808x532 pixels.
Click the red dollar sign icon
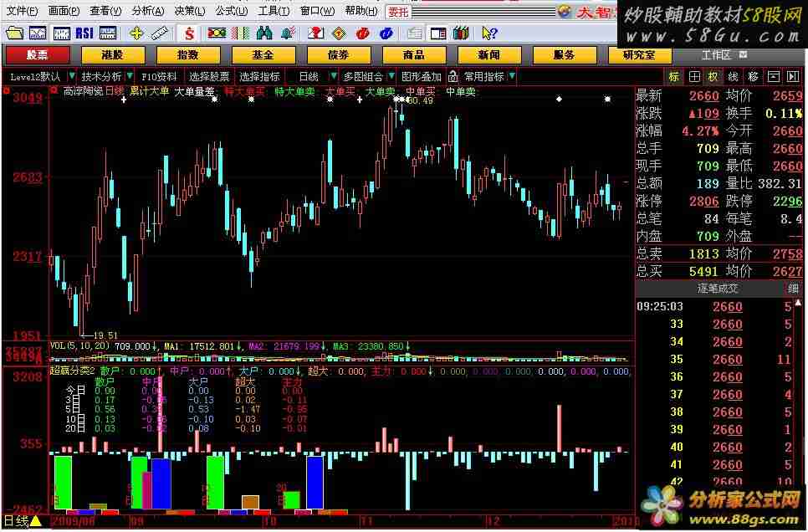click(x=189, y=33)
